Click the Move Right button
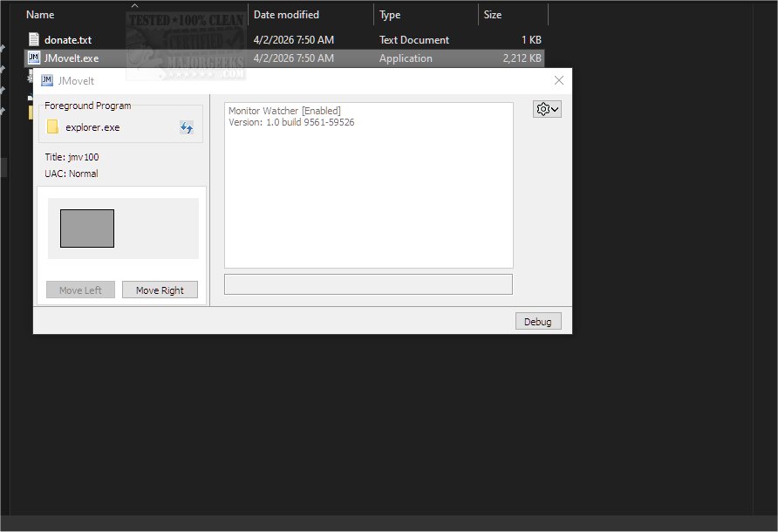Image resolution: width=778 pixels, height=532 pixels. point(160,290)
